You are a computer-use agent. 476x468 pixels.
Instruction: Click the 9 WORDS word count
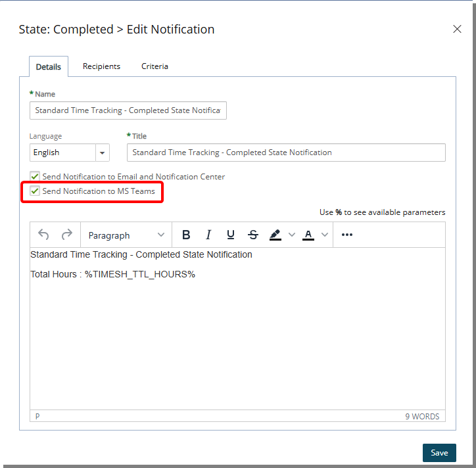(422, 417)
